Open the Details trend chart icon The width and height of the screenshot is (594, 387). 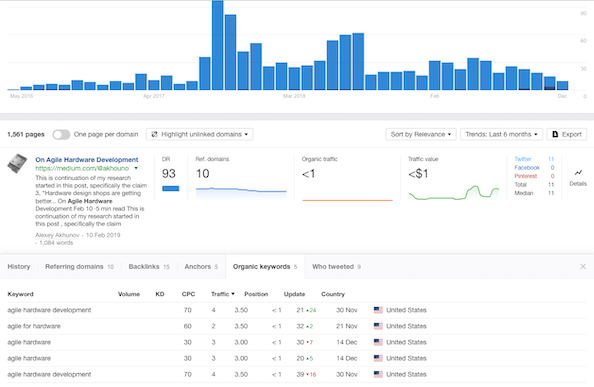tap(578, 173)
